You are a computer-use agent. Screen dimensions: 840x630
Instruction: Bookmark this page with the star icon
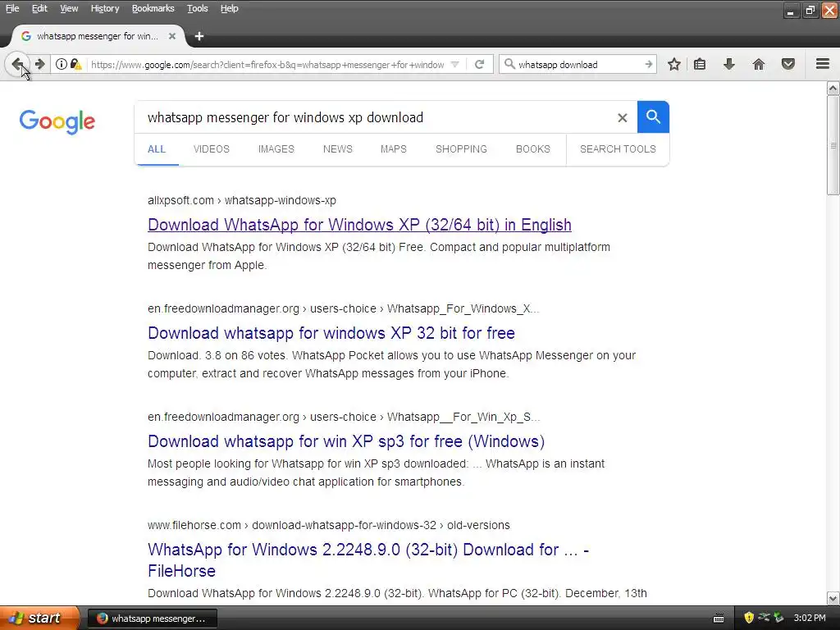tap(674, 64)
